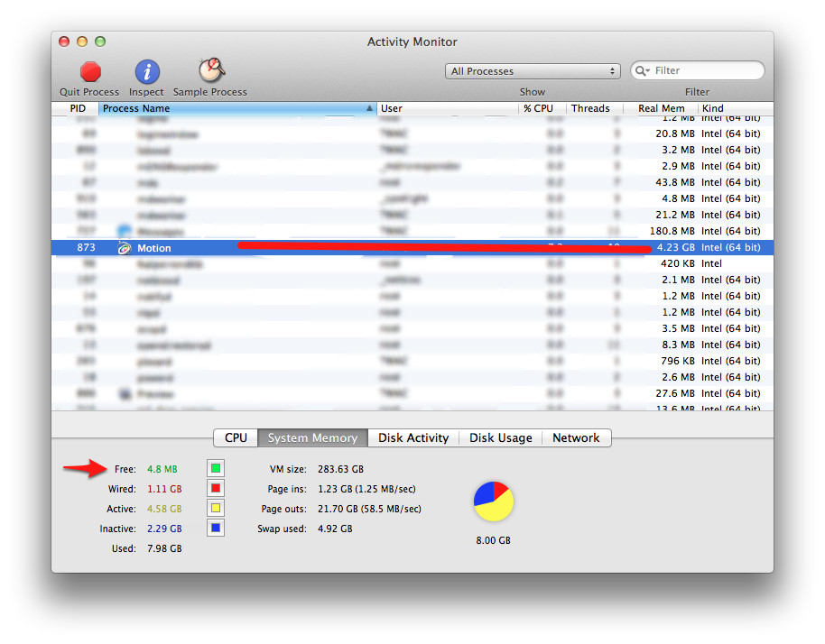
Task: Switch to the Disk Activity tab
Action: 413,438
